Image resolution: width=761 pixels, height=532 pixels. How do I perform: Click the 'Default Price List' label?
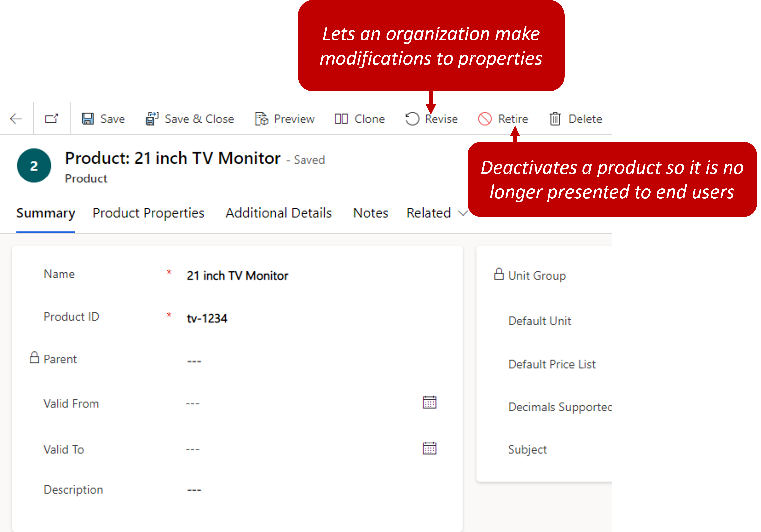(x=552, y=364)
